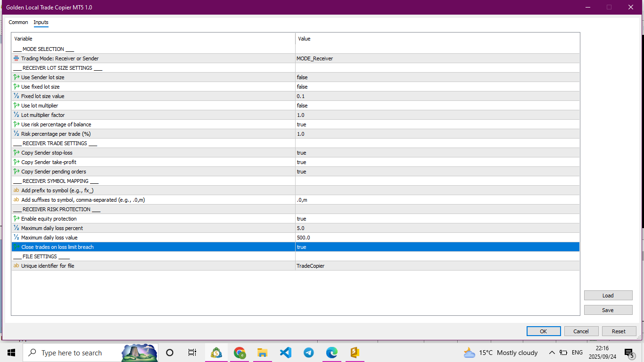Click the icon beside Enable equity protection
This screenshot has width=644, height=362.
pyautogui.click(x=17, y=219)
